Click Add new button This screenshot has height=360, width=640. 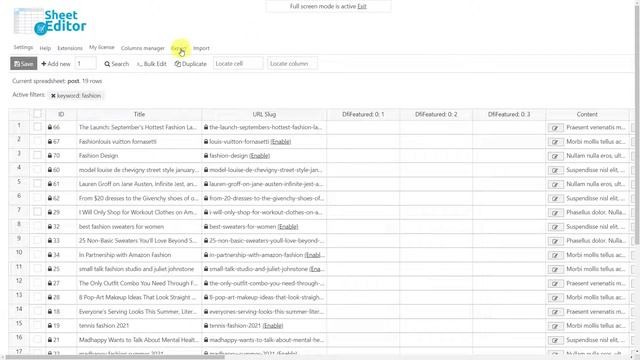coord(56,64)
